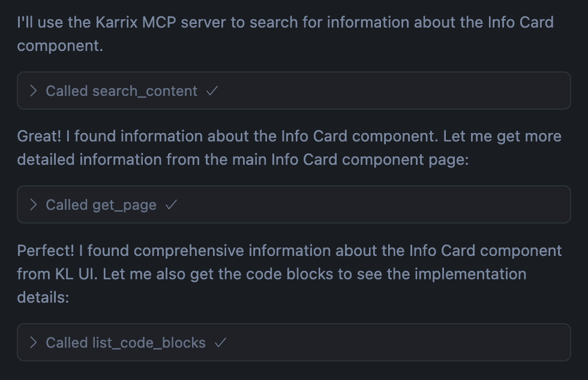
Task: Toggle the list_code_blocks result display
Action: (x=126, y=343)
